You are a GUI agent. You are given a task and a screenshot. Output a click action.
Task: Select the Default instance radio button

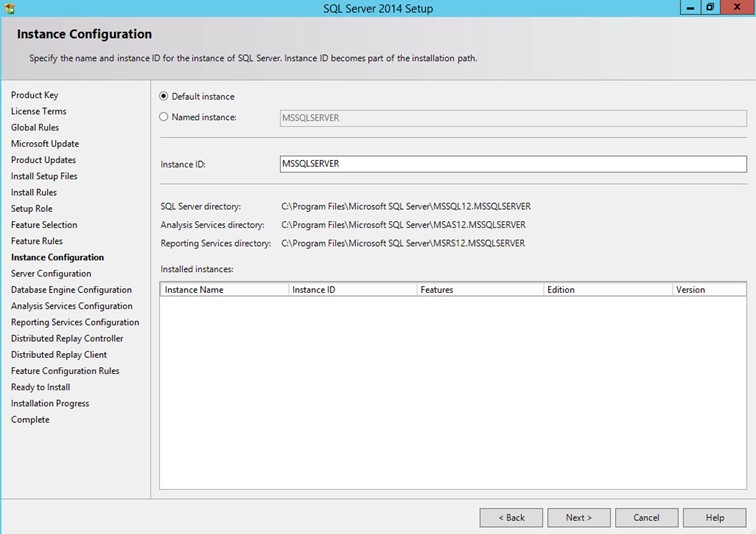(x=164, y=97)
